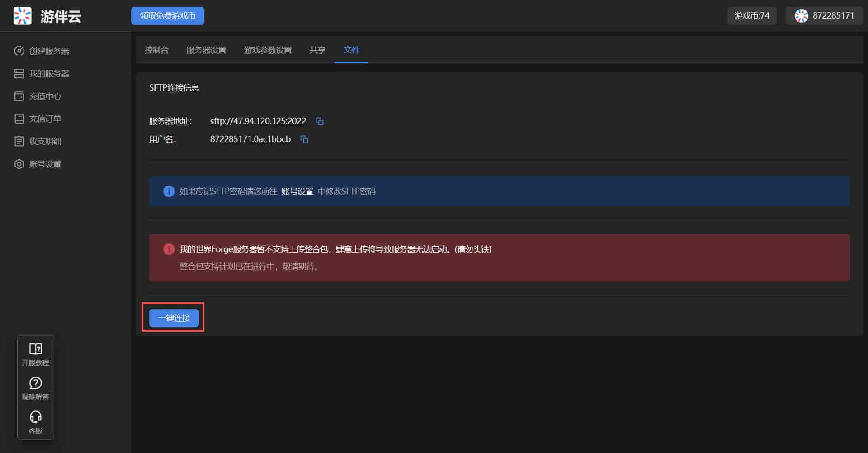868x453 pixels.
Task: Follow the 账号设置 link in info banner
Action: point(297,191)
